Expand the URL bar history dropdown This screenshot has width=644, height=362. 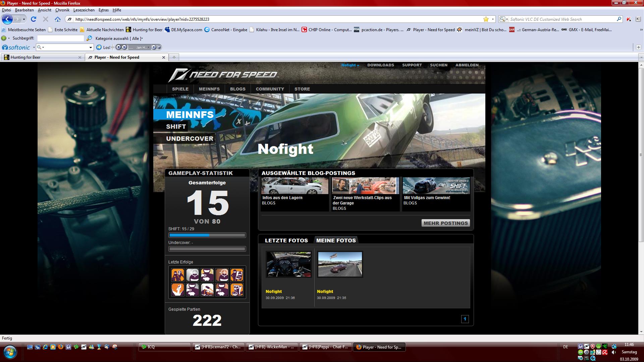pos(493,19)
